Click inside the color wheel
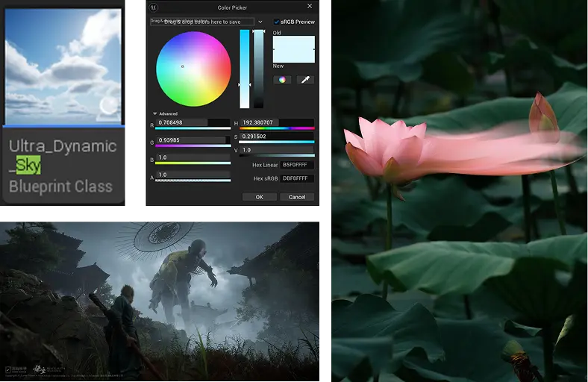 (193, 69)
